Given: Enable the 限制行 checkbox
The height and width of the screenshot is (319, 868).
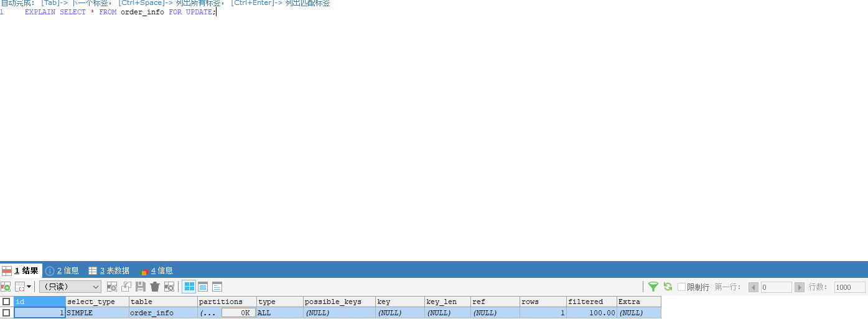Looking at the screenshot, I should (682, 287).
